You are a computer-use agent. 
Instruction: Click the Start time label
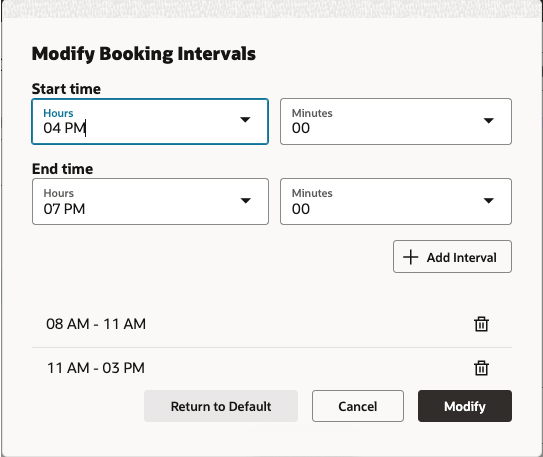tap(66, 89)
